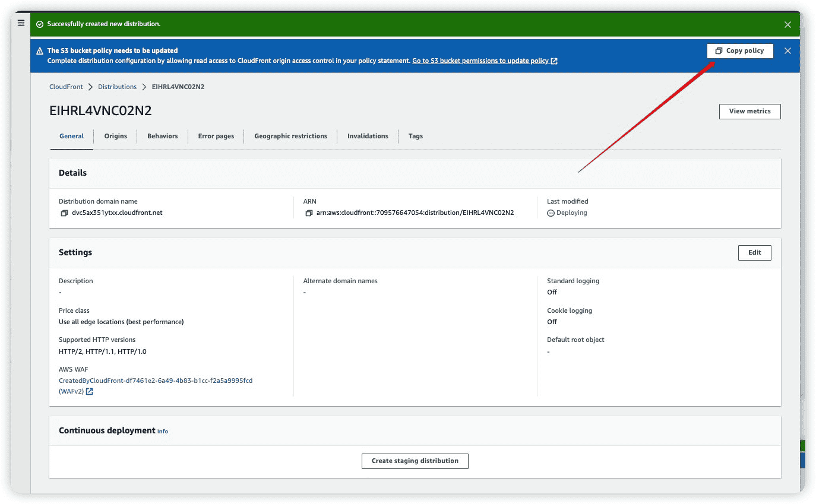
Task: Click the Copy policy button
Action: 740,51
